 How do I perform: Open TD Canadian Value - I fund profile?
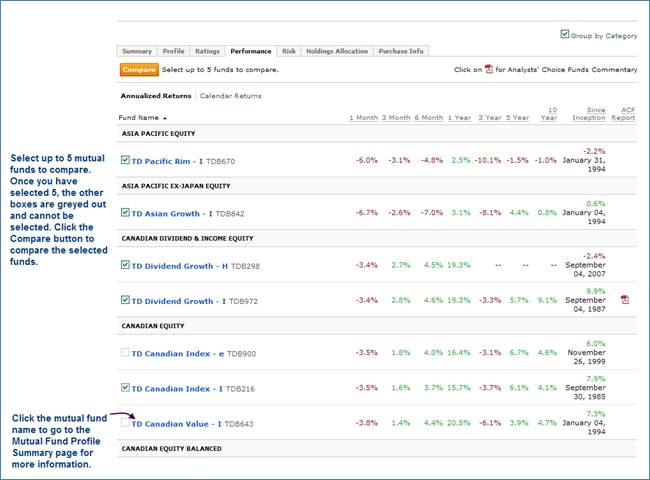coord(177,424)
